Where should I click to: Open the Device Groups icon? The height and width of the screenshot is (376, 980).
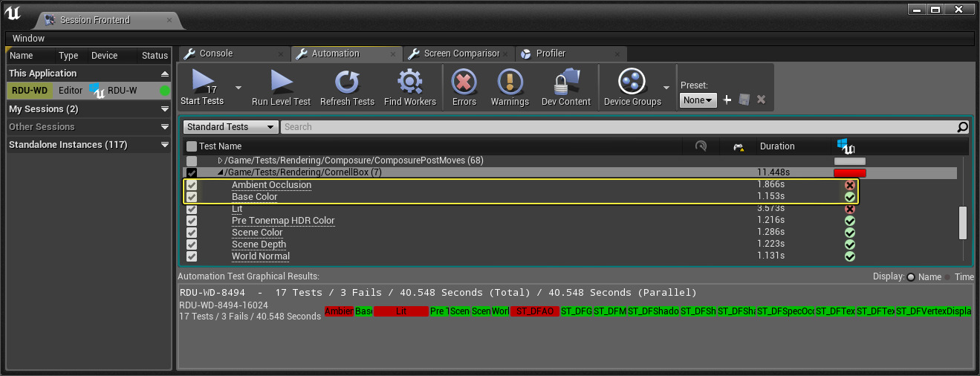coord(632,81)
